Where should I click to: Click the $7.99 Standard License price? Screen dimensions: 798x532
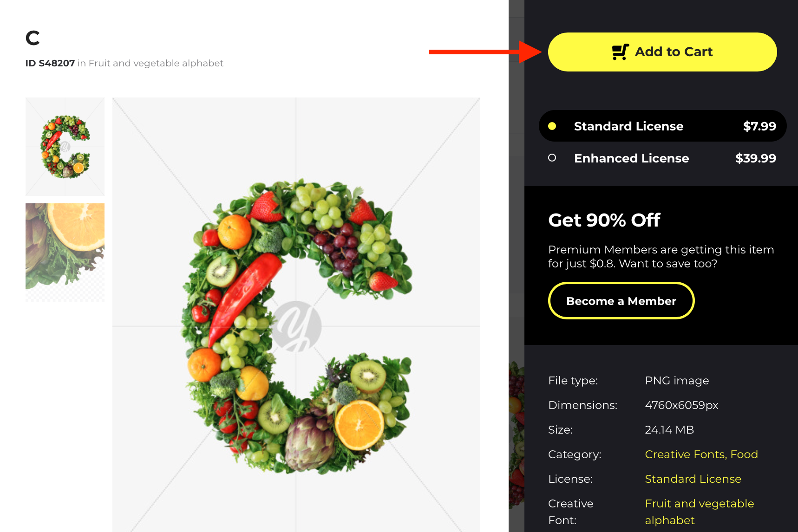click(759, 126)
